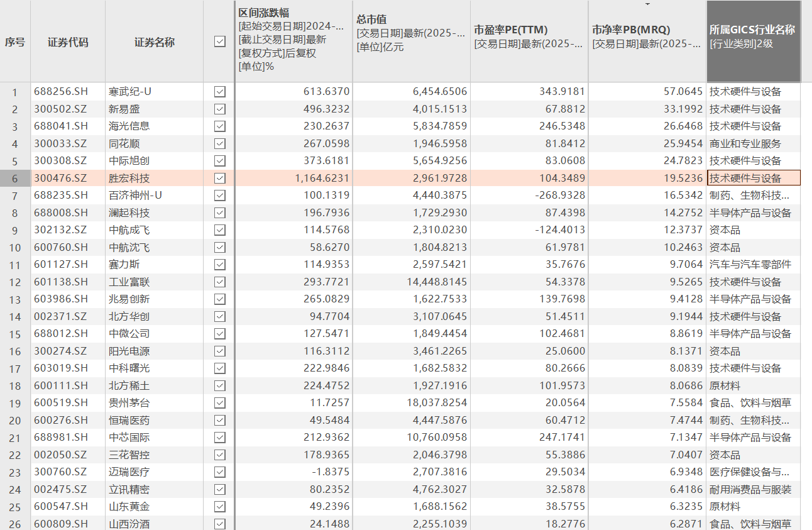Select the security name 同花顺
This screenshot has height=530, width=812.
124,143
